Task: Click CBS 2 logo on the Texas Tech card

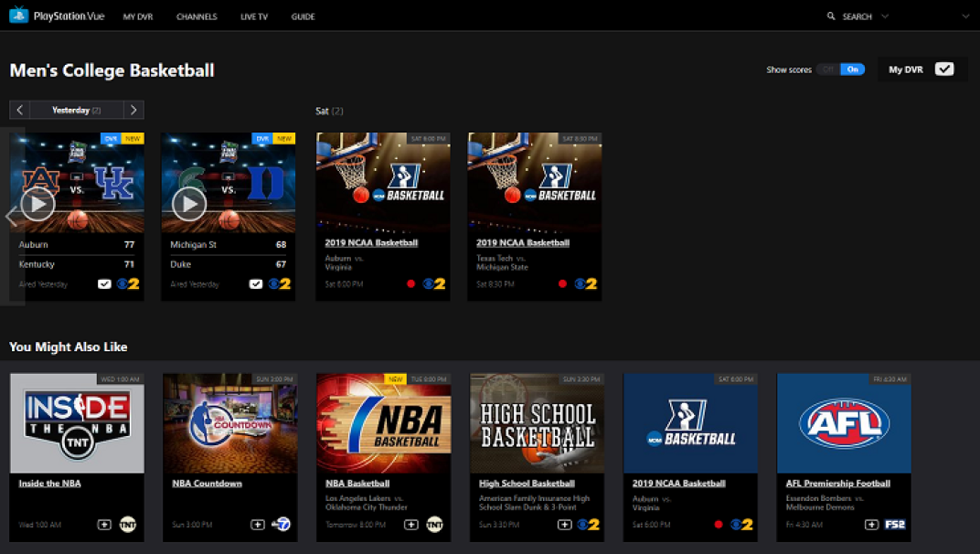Action: click(586, 284)
